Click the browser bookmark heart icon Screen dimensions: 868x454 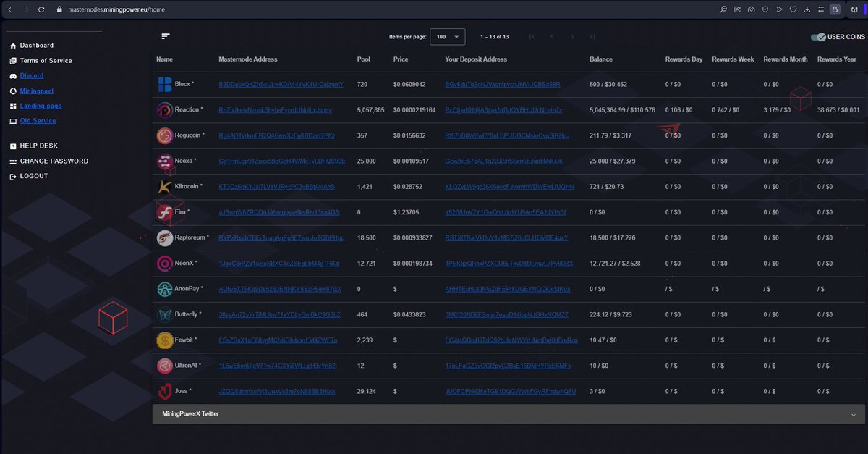[x=793, y=9]
